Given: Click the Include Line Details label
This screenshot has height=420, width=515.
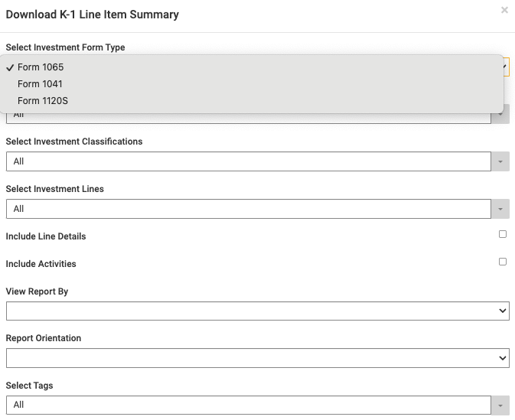Looking at the screenshot, I should coord(46,236).
